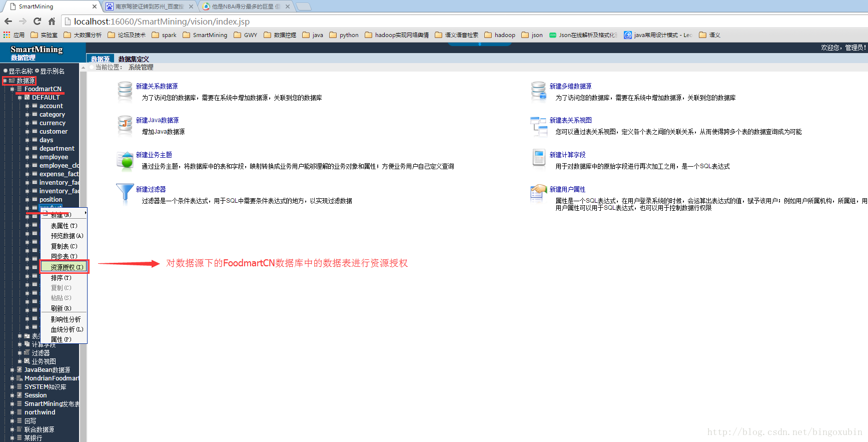Click the user attribute hand icon
The height and width of the screenshot is (442, 868).
538,193
